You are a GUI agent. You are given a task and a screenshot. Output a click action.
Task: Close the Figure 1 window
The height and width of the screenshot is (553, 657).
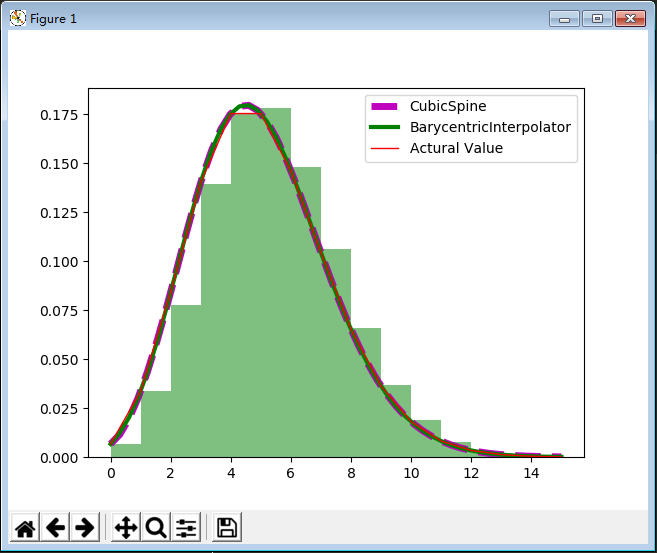[630, 19]
